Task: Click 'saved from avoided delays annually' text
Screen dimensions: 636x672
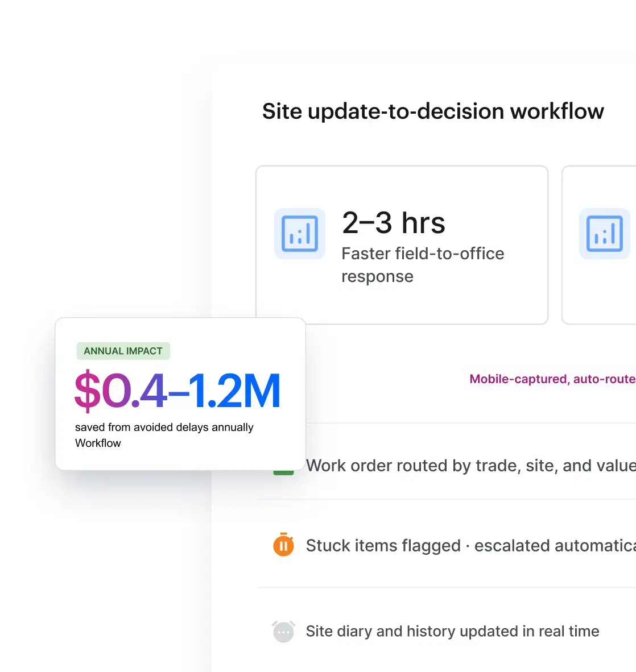Action: pyautogui.click(x=164, y=428)
